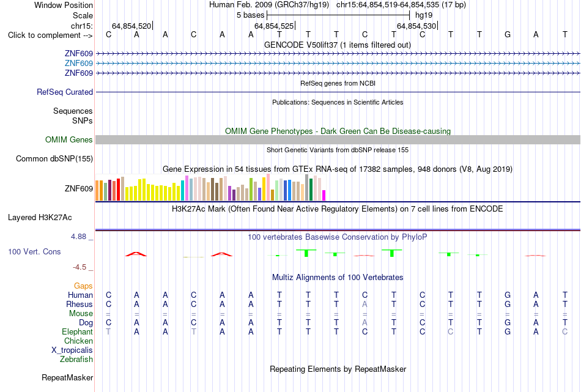581x392 pixels.
Task: Select the Chicken species label
Action: [x=78, y=341]
